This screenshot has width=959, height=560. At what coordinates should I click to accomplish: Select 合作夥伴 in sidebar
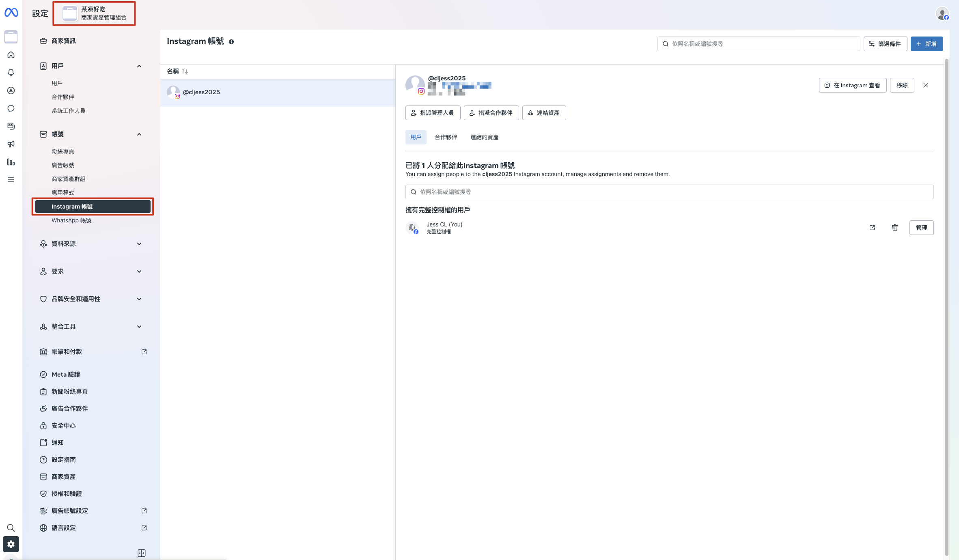(63, 97)
